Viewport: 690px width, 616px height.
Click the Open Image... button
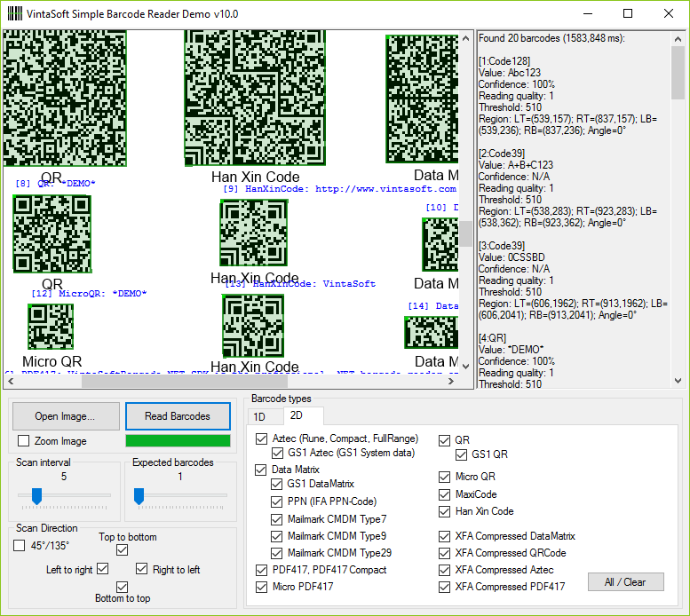point(66,416)
